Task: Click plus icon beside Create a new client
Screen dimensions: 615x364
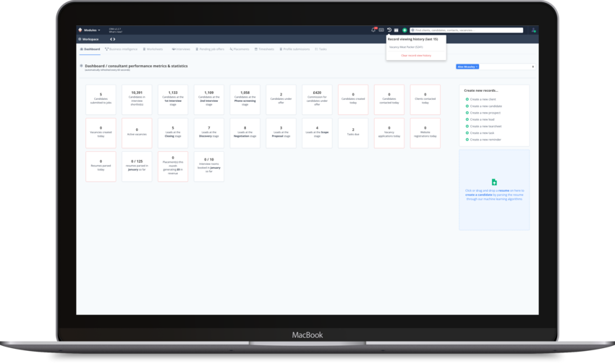Action: tap(467, 99)
